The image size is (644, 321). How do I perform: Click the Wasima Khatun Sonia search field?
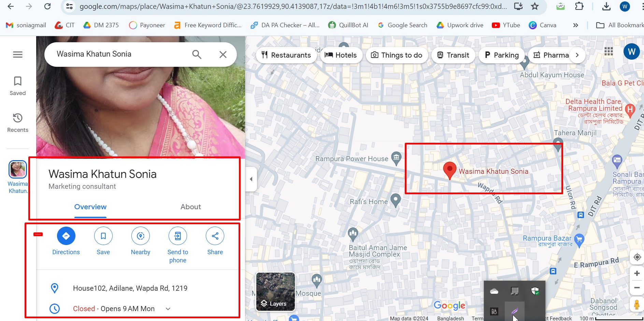119,54
